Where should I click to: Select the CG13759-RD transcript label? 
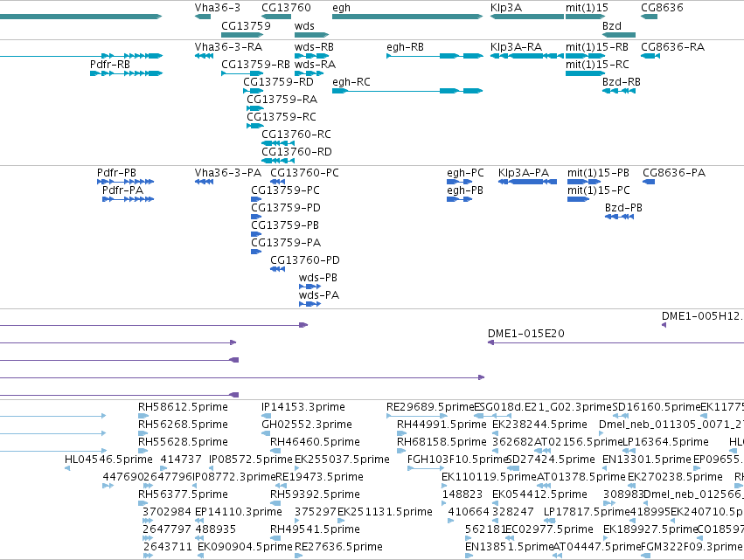coord(278,81)
